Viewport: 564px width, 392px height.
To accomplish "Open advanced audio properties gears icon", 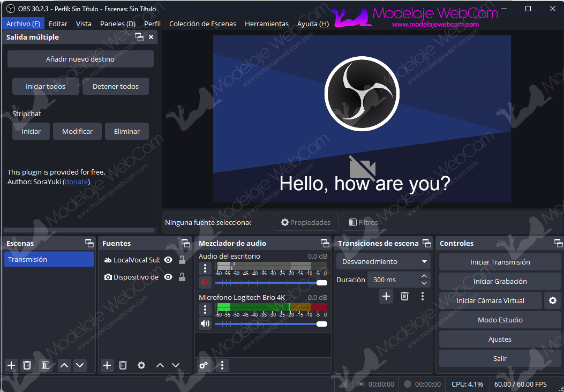I will pyautogui.click(x=204, y=365).
